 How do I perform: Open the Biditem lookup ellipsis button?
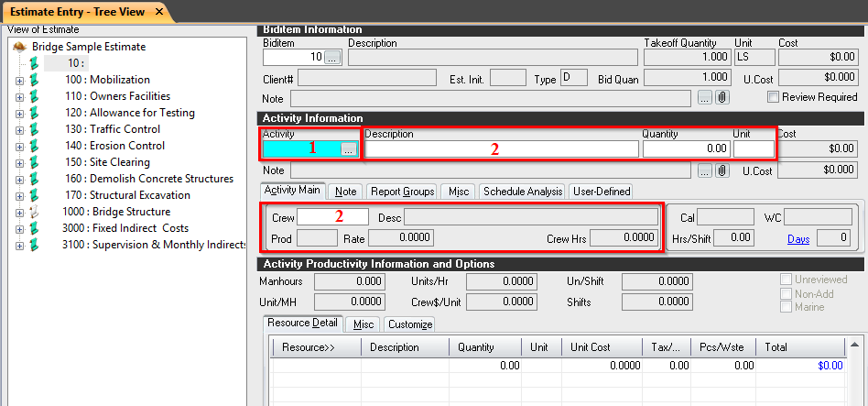331,58
